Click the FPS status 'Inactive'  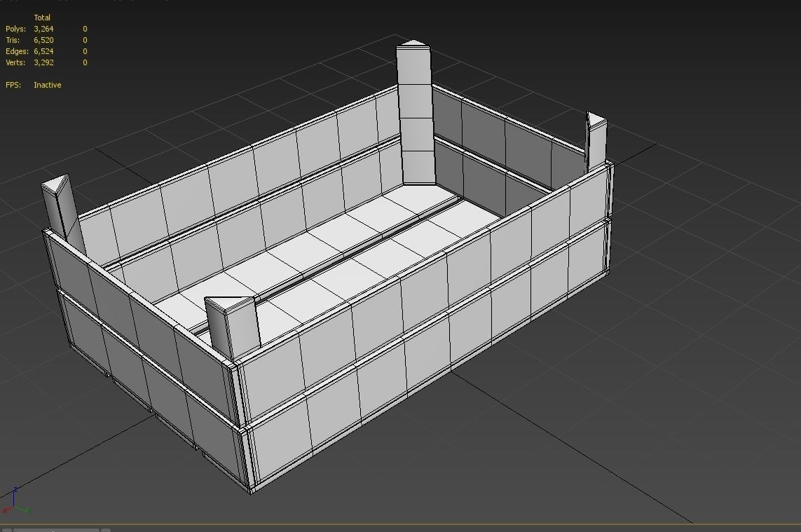click(48, 85)
